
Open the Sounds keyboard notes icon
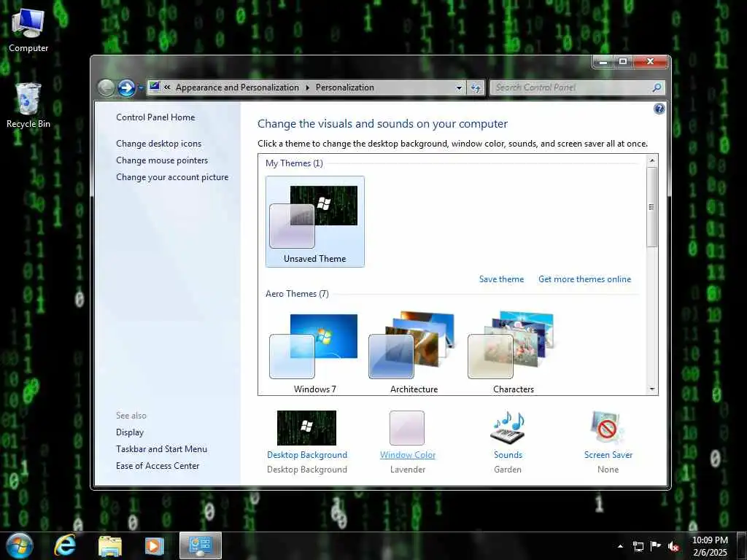508,427
